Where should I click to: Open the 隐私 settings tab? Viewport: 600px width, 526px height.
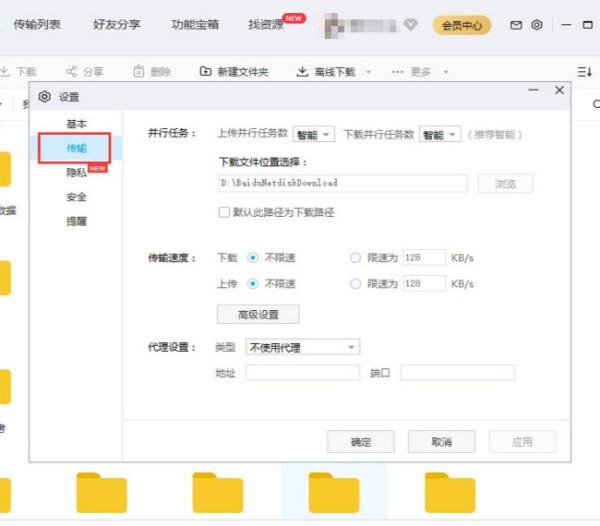[77, 173]
